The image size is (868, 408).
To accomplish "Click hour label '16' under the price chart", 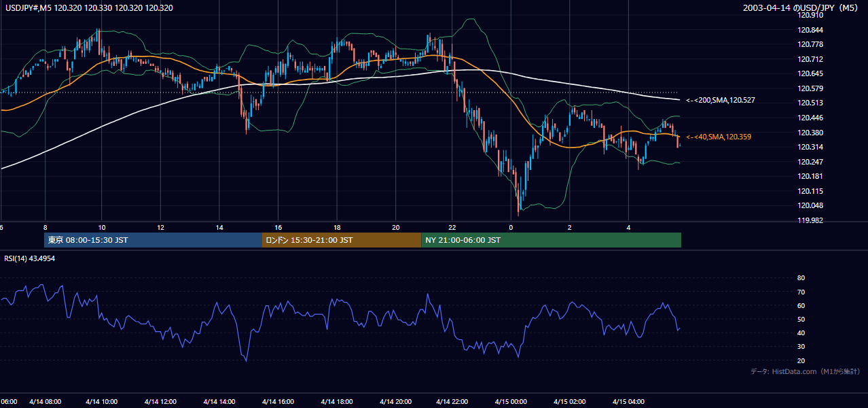I will click(x=278, y=227).
